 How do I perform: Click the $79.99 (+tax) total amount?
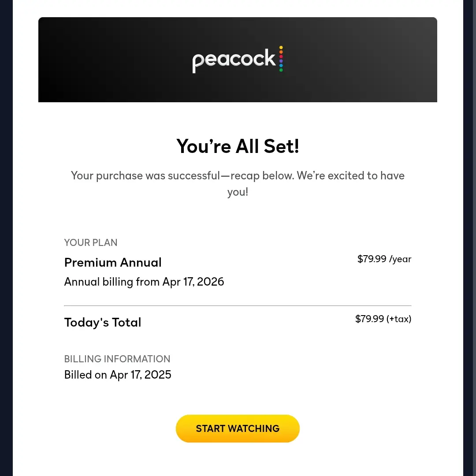click(383, 319)
